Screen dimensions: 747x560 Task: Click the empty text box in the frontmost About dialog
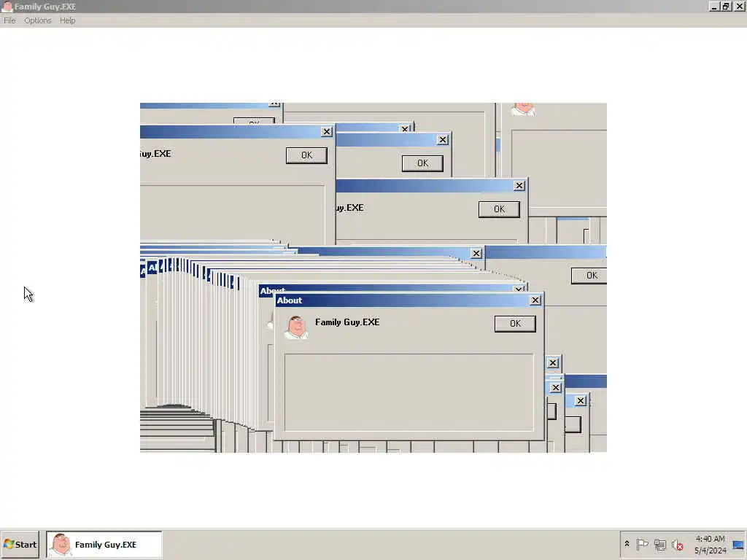[x=409, y=392]
